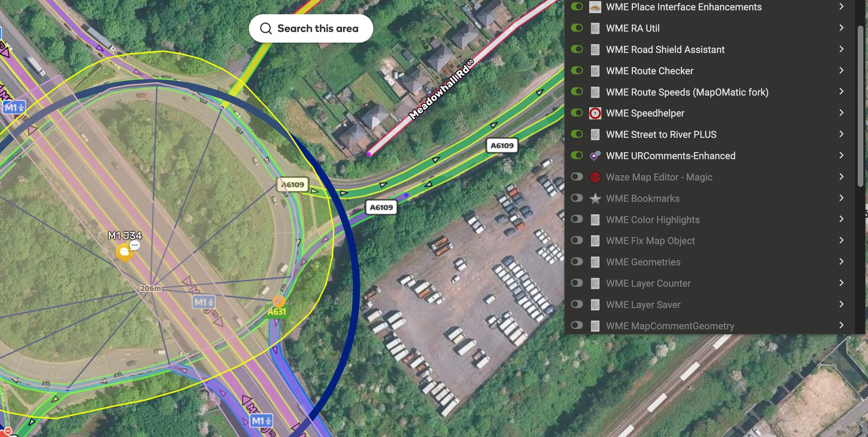Click the red Waze Map Editor Magic icon
This screenshot has width=868, height=437.
coord(595,177)
